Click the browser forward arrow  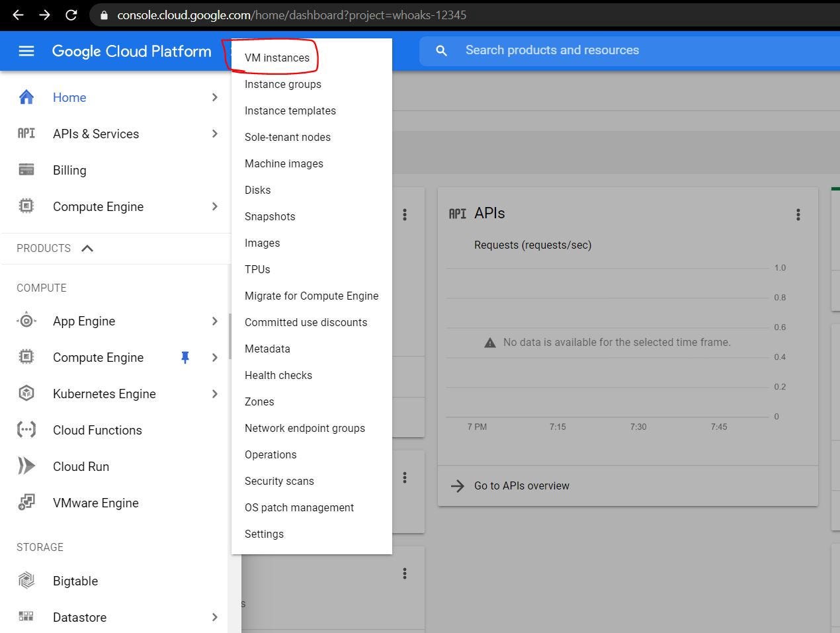click(x=44, y=15)
